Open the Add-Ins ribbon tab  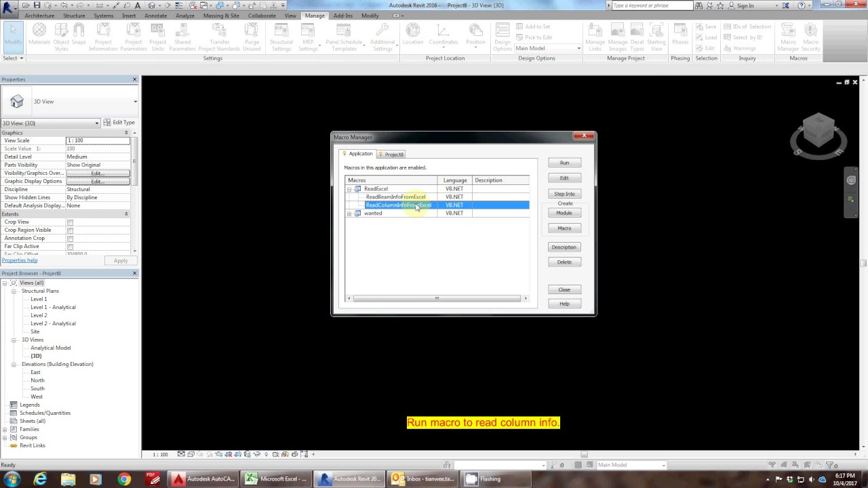coord(342,16)
